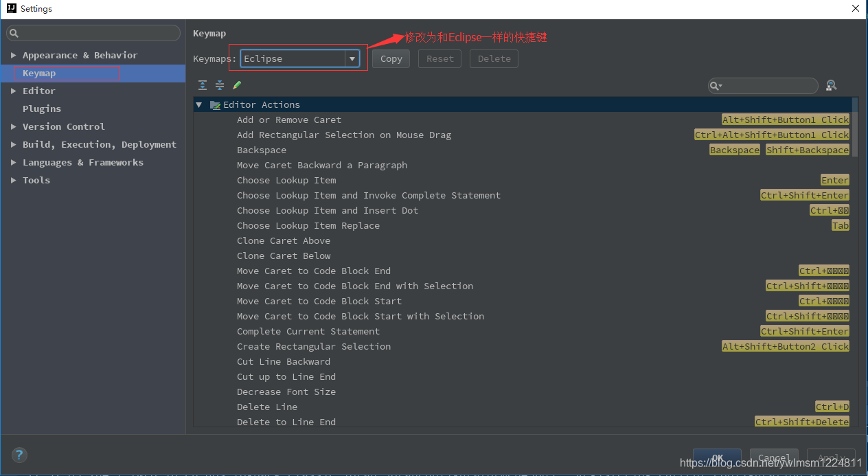The width and height of the screenshot is (868, 476).
Task: Click the keymap list vertical scrollbar
Action: tap(855, 127)
